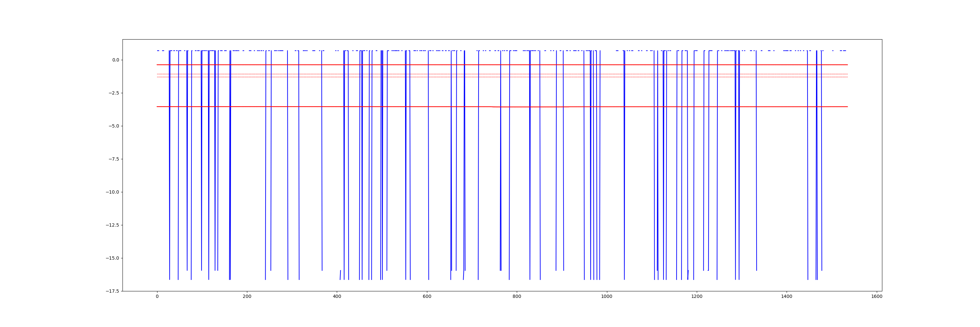Click the x-axis label 200
The height and width of the screenshot is (327, 980).
pyautogui.click(x=247, y=297)
